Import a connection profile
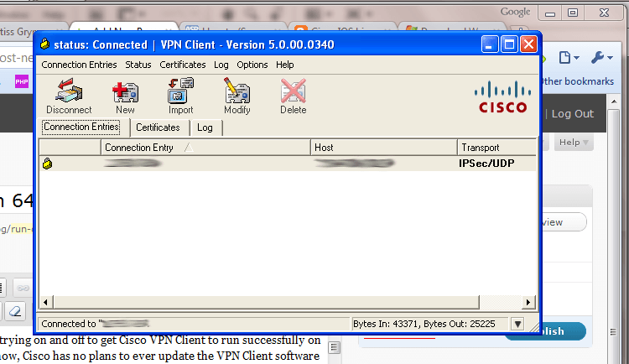 [x=180, y=96]
